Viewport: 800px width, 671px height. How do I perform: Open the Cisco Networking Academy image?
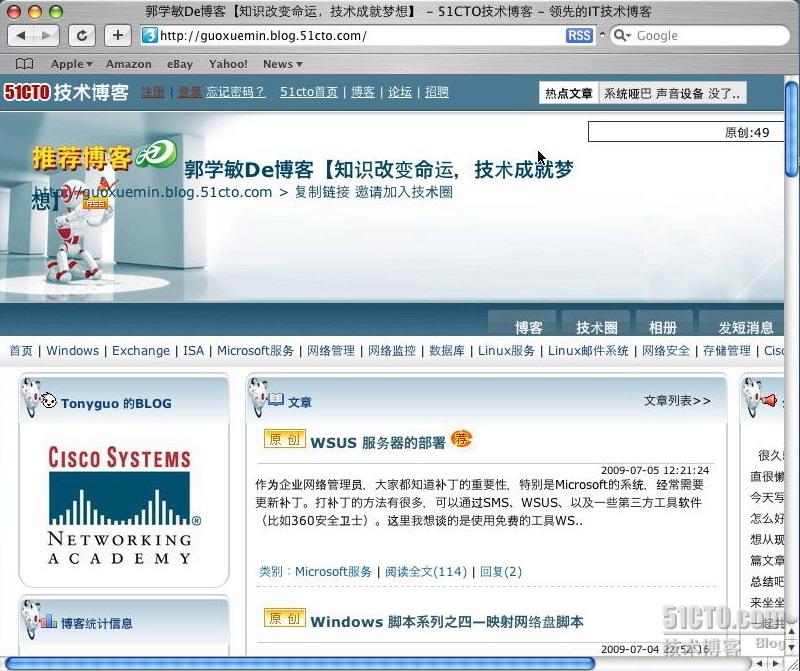(x=124, y=505)
